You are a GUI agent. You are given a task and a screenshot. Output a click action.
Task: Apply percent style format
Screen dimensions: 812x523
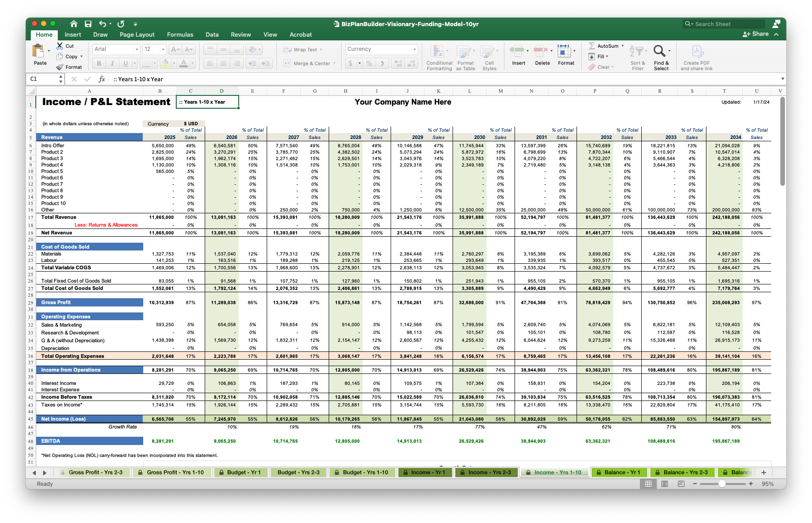[x=369, y=63]
